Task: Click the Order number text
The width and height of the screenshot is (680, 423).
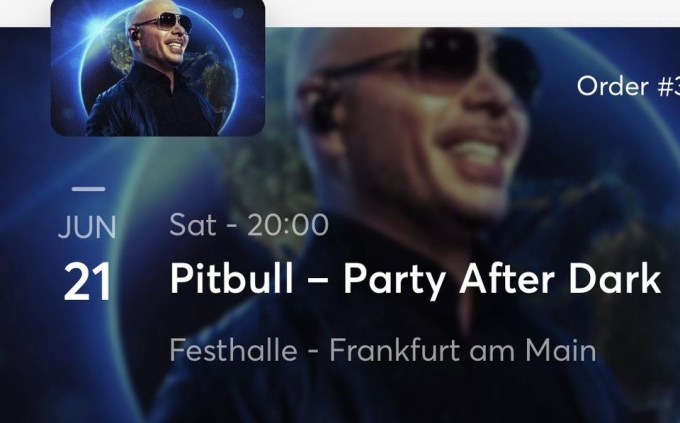Action: coord(628,86)
